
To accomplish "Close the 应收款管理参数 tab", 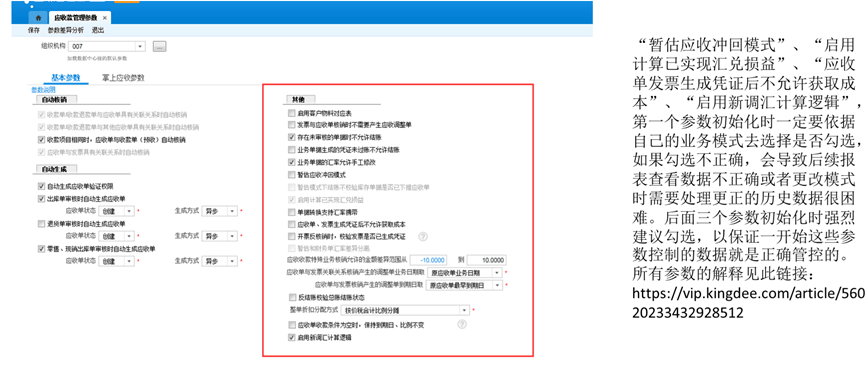I will coord(105,18).
